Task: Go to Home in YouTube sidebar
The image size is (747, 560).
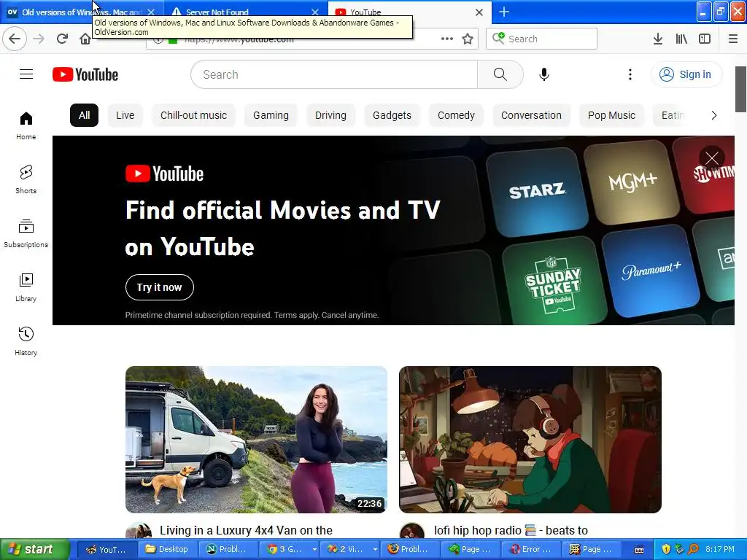Action: click(x=26, y=125)
